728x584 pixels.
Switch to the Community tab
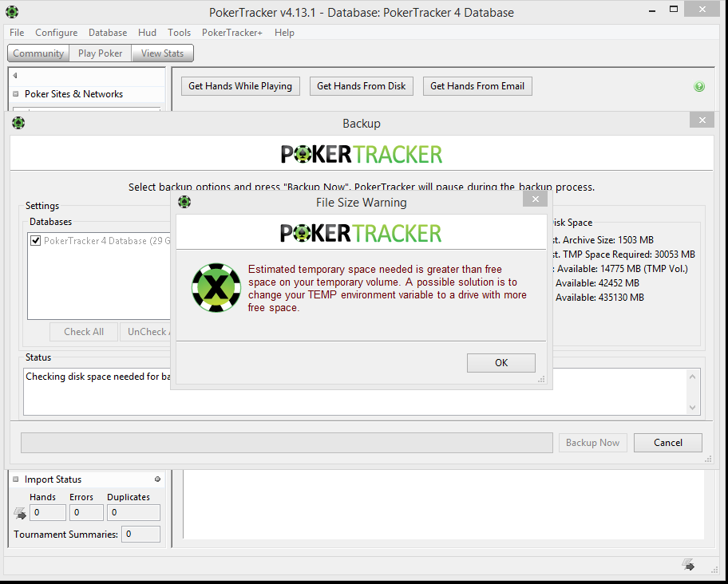pyautogui.click(x=38, y=53)
